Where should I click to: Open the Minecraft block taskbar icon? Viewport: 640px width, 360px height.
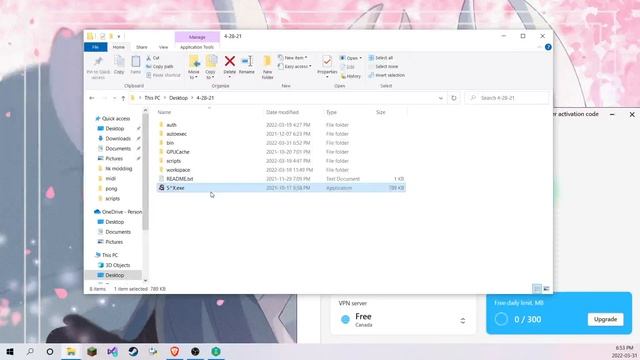[x=91, y=351]
